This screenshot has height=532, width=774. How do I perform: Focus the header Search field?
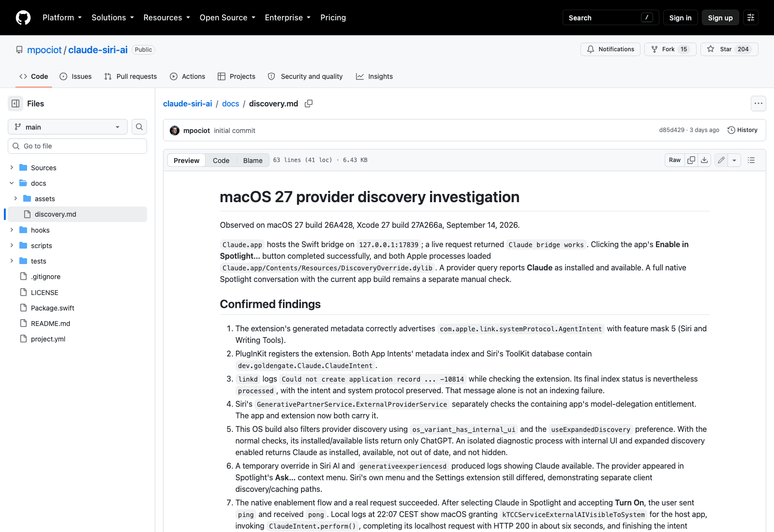pyautogui.click(x=611, y=17)
